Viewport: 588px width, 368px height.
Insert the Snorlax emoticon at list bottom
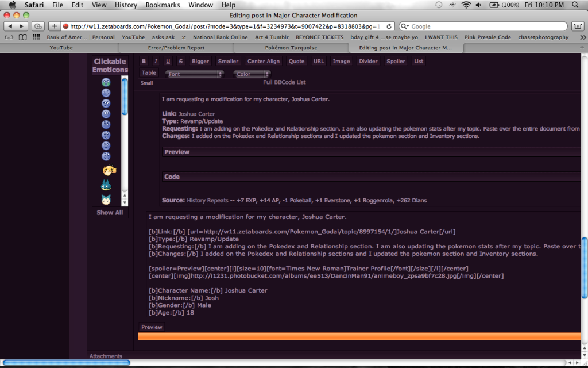point(106,200)
